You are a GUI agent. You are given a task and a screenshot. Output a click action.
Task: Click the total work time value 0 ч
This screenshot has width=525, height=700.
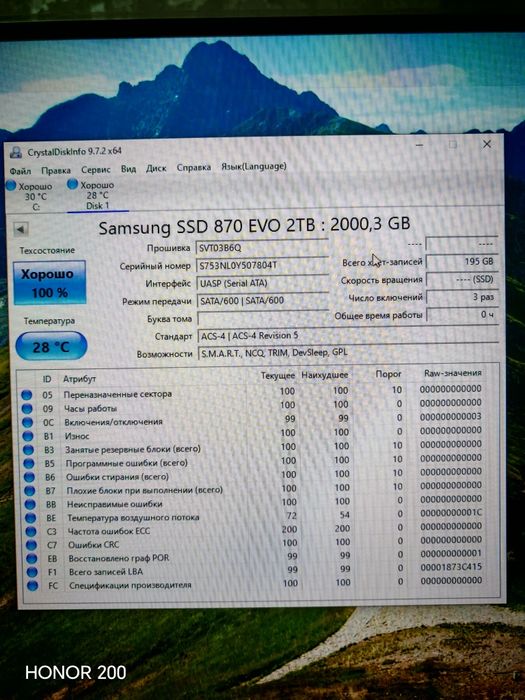tap(462, 315)
